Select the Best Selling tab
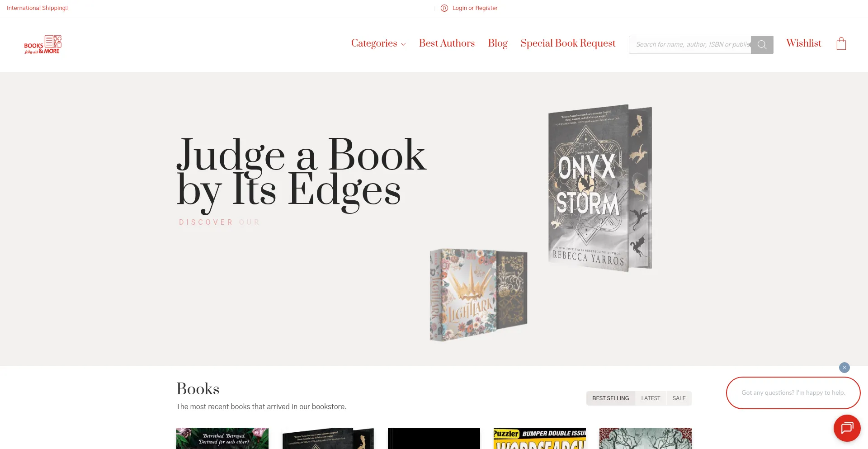The width and height of the screenshot is (868, 449). (610, 398)
